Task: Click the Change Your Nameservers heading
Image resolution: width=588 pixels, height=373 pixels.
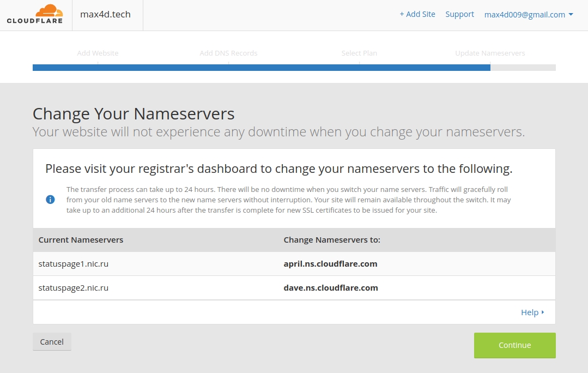Action: (134, 114)
